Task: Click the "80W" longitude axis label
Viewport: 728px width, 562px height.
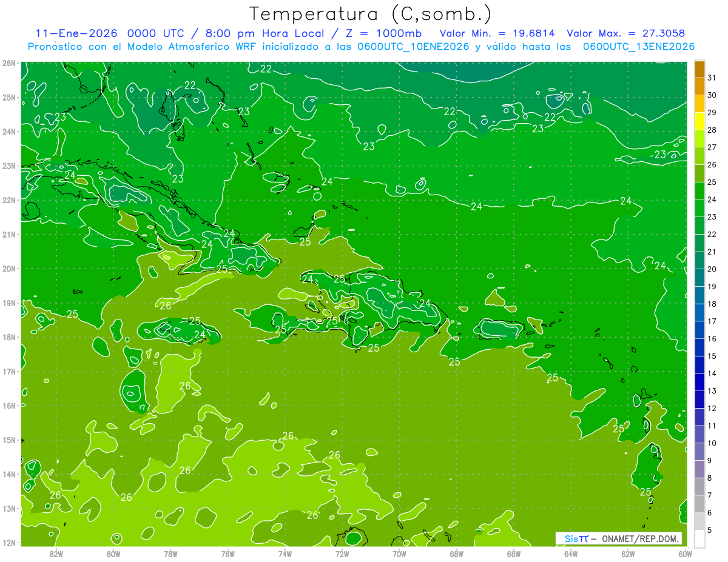Action: tap(113, 553)
